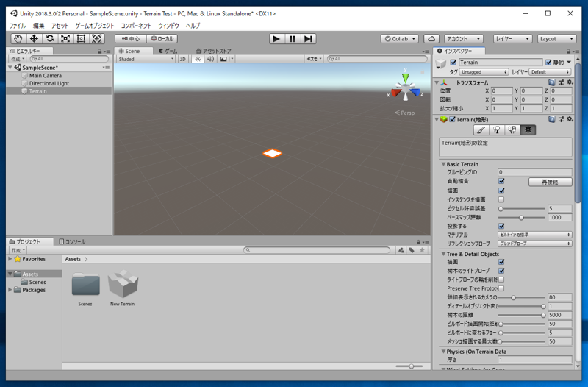Switch to the コンソール tab
This screenshot has height=387, width=588.
72,242
